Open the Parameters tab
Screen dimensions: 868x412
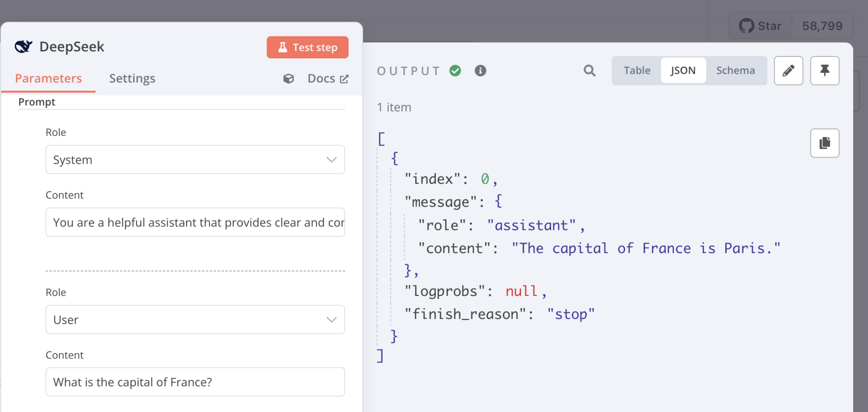[48, 79]
